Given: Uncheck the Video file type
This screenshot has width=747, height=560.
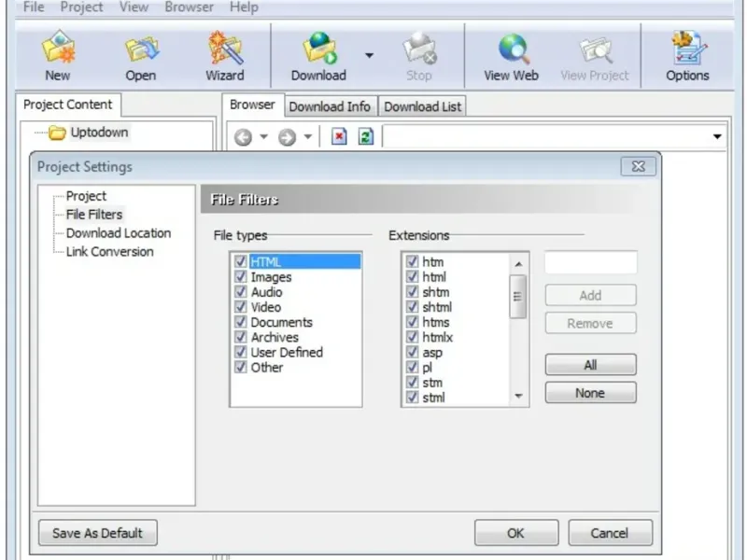Looking at the screenshot, I should [x=241, y=307].
